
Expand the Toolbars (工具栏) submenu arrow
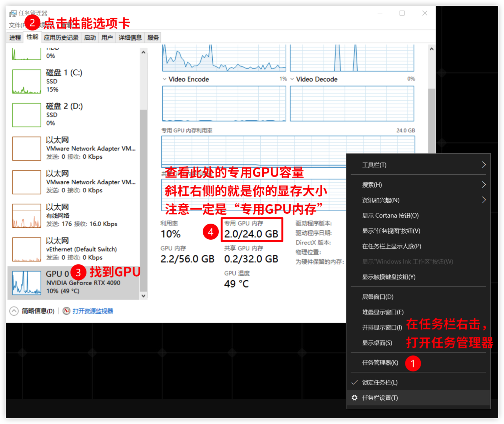coord(484,165)
